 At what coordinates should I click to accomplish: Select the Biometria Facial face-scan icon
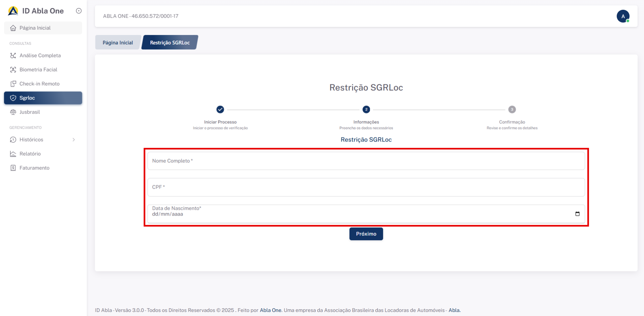pyautogui.click(x=13, y=70)
